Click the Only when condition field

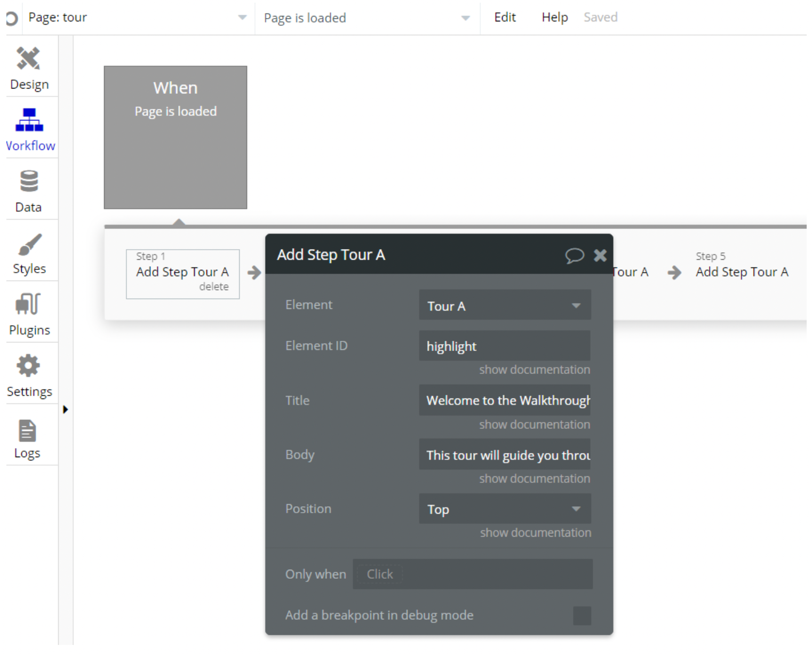473,574
